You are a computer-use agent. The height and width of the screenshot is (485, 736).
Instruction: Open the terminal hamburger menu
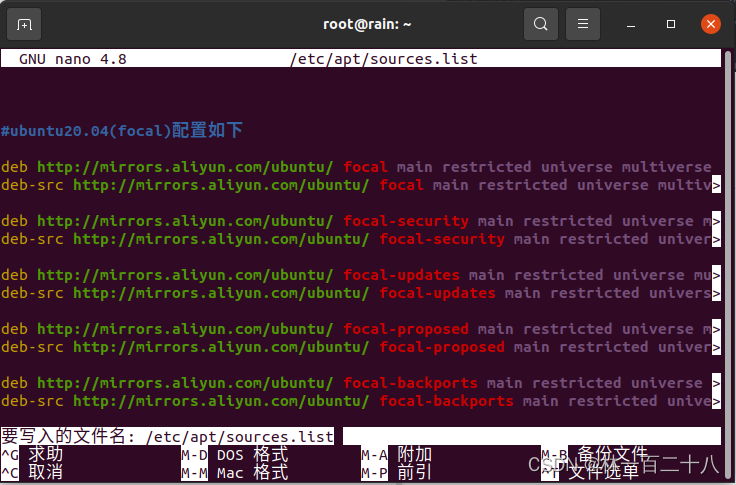[583, 24]
